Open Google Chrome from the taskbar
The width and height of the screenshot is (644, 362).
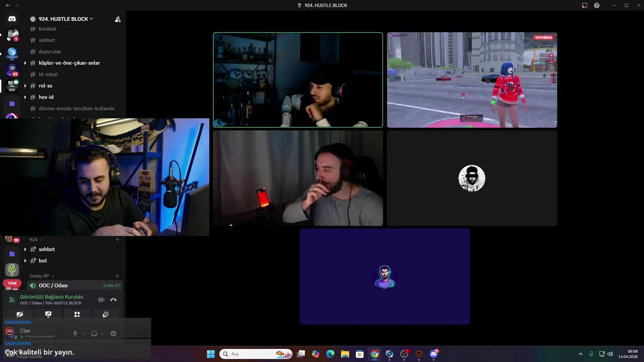pyautogui.click(x=375, y=354)
